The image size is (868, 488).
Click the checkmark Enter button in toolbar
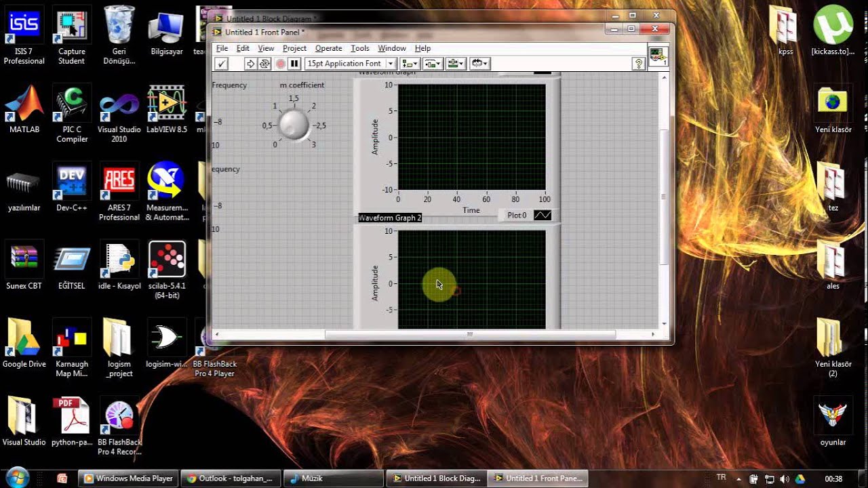tap(221, 64)
